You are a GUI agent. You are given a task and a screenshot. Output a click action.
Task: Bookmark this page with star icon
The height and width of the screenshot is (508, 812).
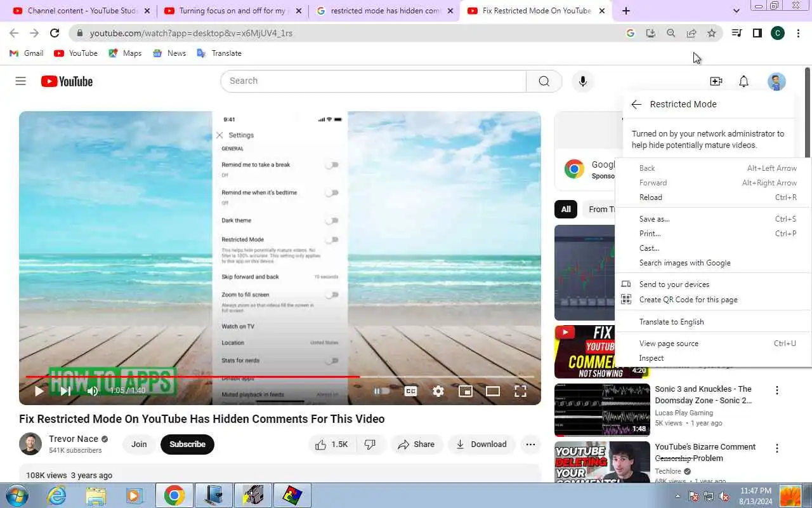pyautogui.click(x=712, y=33)
